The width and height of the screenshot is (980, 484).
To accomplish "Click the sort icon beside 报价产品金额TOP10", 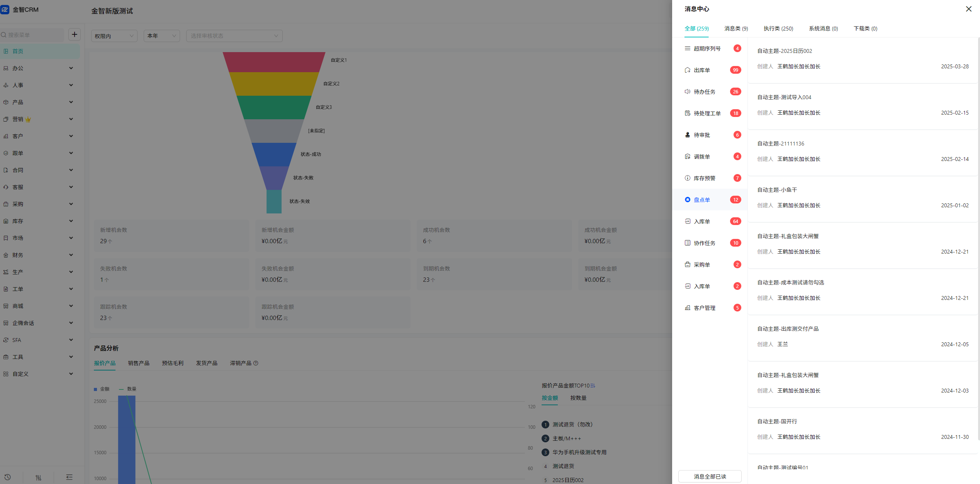I will (593, 386).
